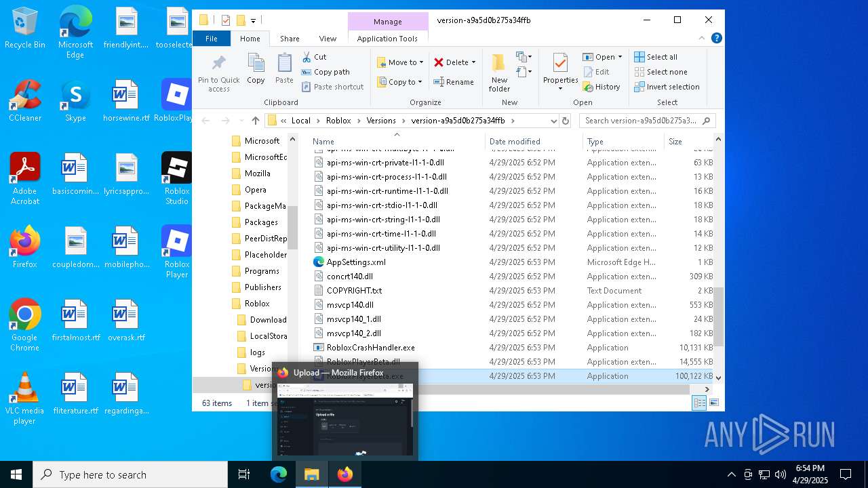The width and height of the screenshot is (868, 488).
Task: Click the Firefox Upload preview thumbnail
Action: coord(345,418)
